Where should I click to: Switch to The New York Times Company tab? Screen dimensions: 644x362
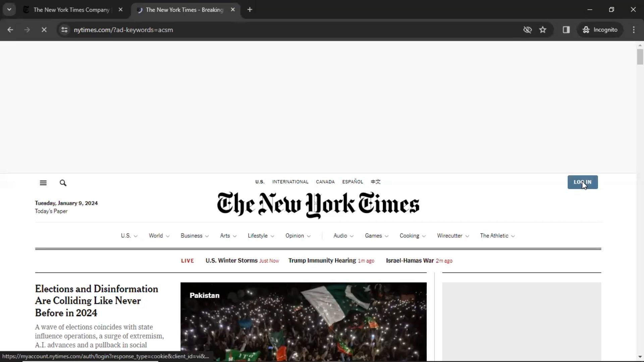click(71, 10)
